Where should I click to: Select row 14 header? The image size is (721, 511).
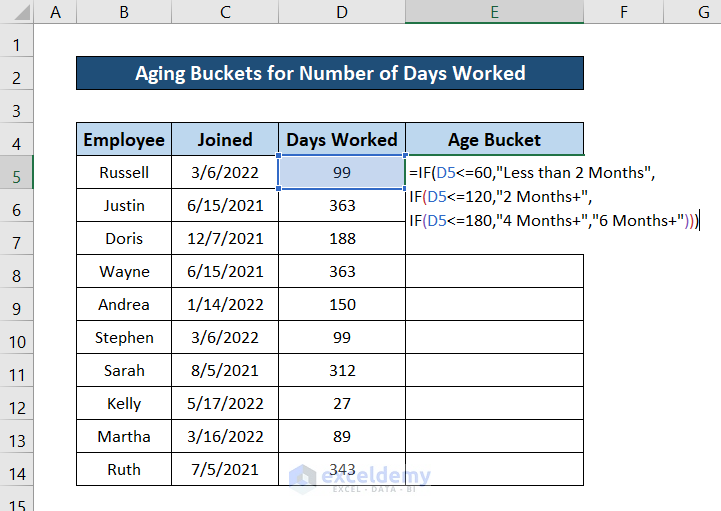pyautogui.click(x=17, y=470)
